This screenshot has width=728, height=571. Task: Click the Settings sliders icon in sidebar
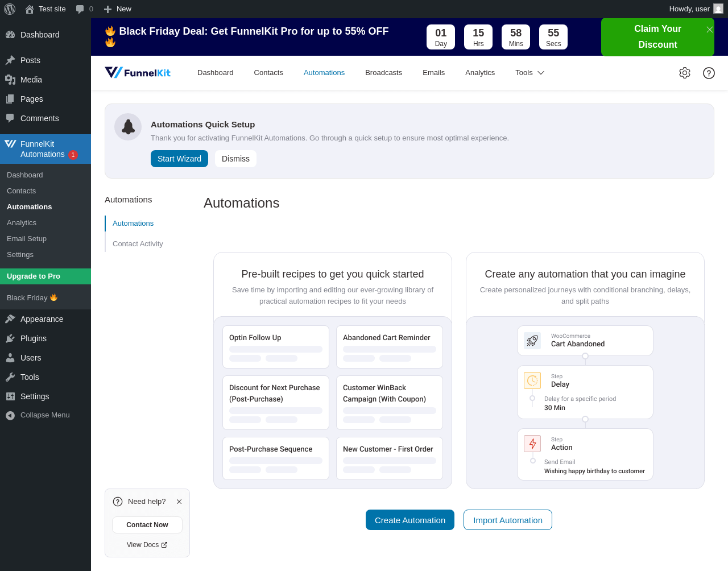point(10,396)
